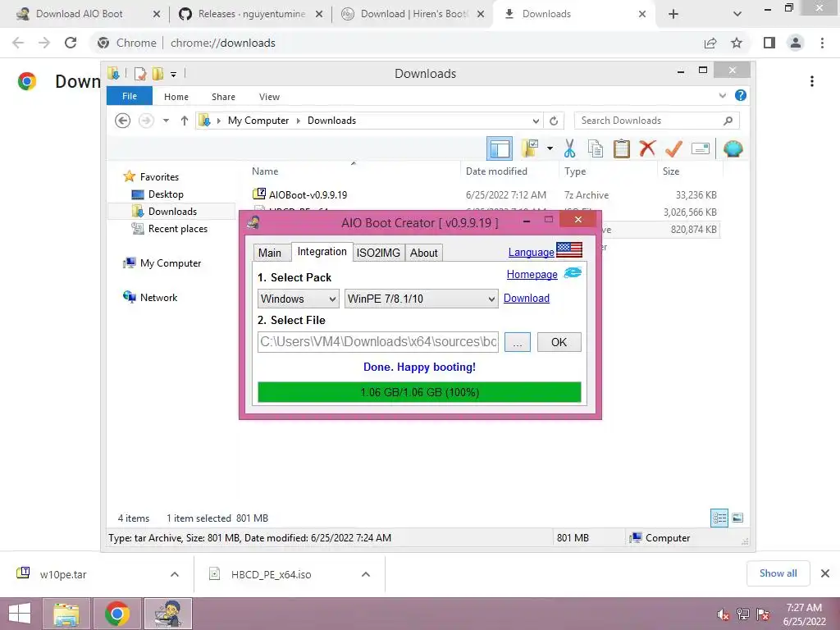Switch to Hiren's Boot browser tab
This screenshot has width=840, height=630.
[x=413, y=14]
